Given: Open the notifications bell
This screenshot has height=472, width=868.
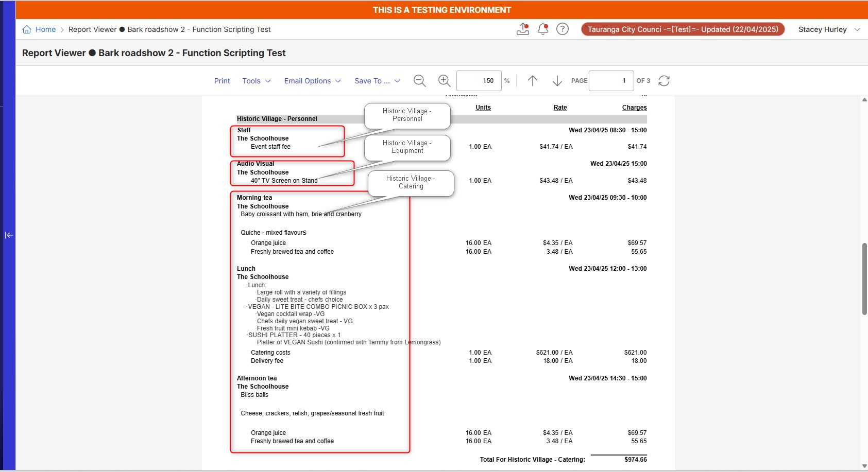Looking at the screenshot, I should (543, 29).
